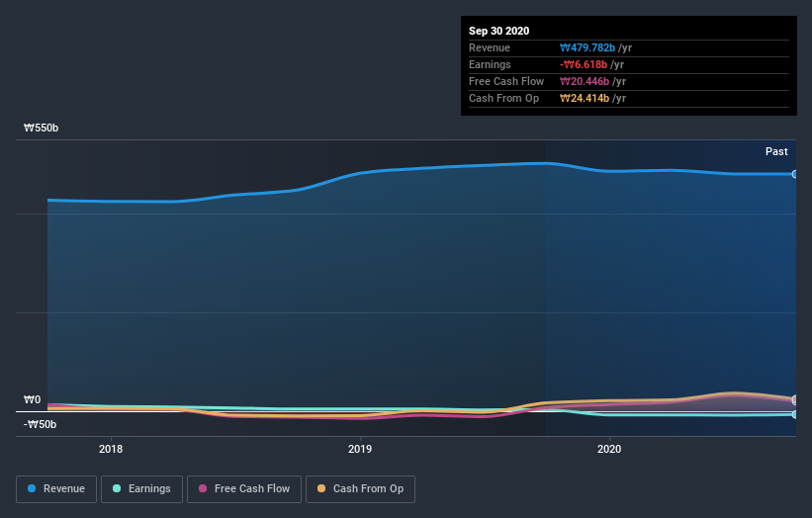Click the 2018 x-axis label
Viewport: 812px width, 518px height.
111,449
